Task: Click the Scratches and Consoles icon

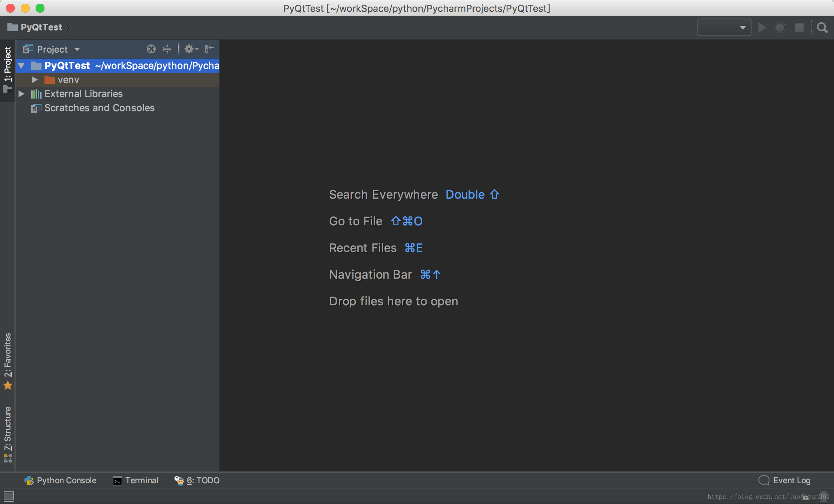Action: click(x=36, y=108)
